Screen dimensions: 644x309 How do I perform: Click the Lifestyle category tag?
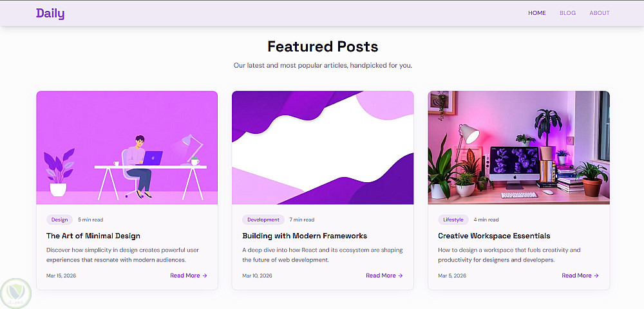[x=453, y=220]
